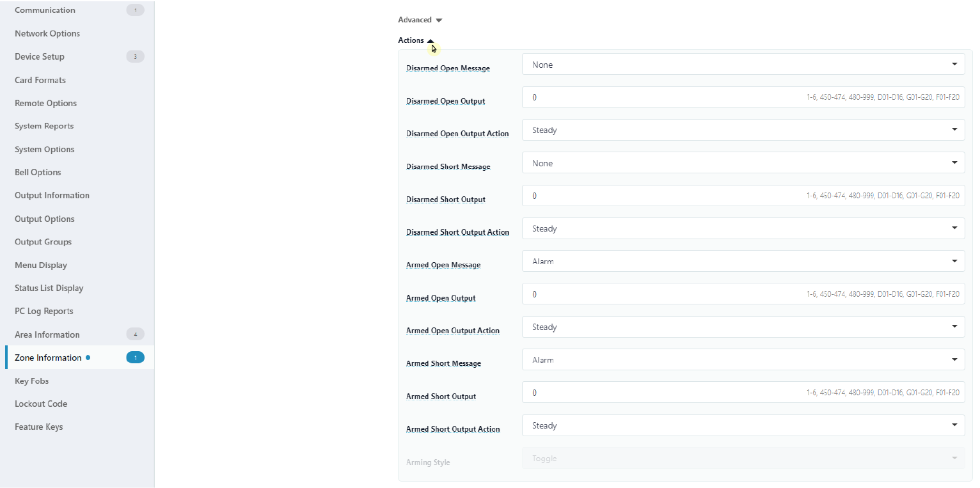
Task: Open Armed Open Message dropdown
Action: coord(743,262)
